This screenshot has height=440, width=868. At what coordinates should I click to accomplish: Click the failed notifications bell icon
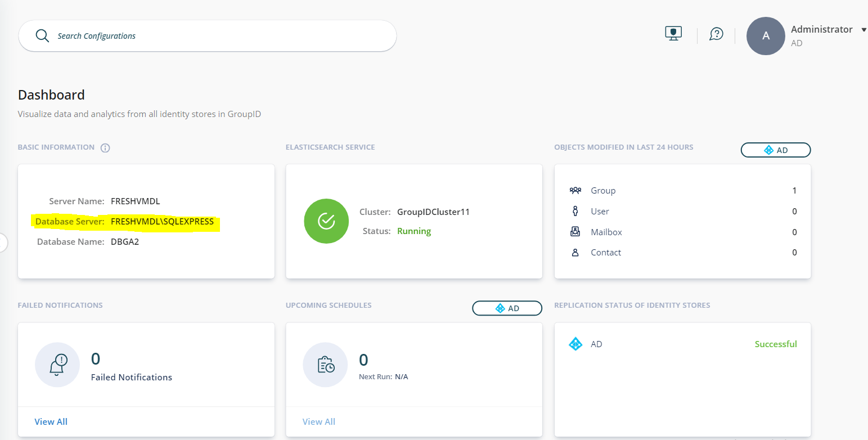click(x=57, y=365)
